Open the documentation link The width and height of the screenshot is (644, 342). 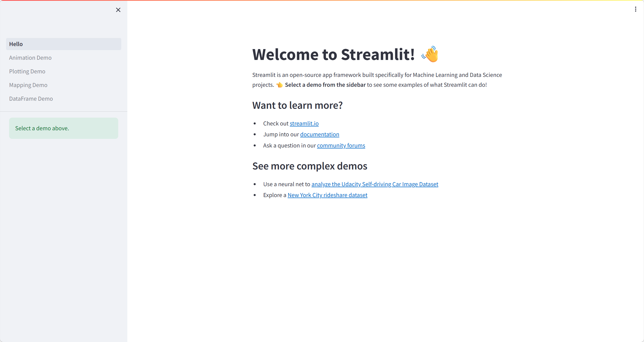(x=319, y=134)
